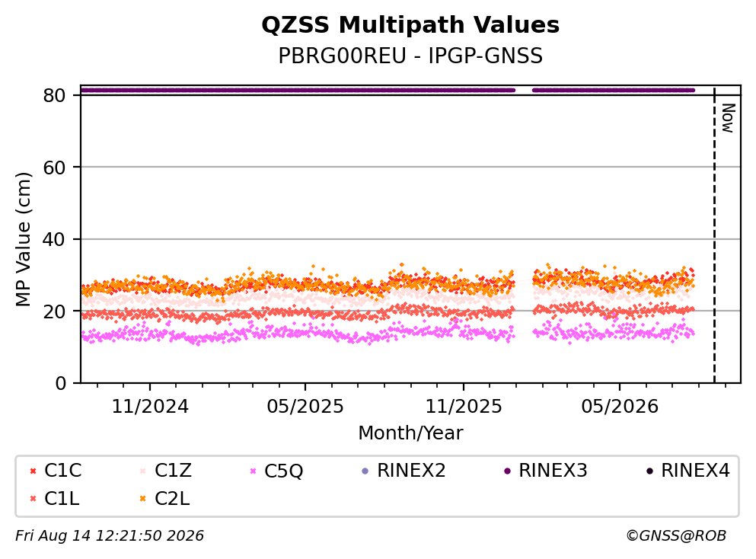Click the 05/2026 x-axis tick label
756x559 pixels.
[620, 407]
